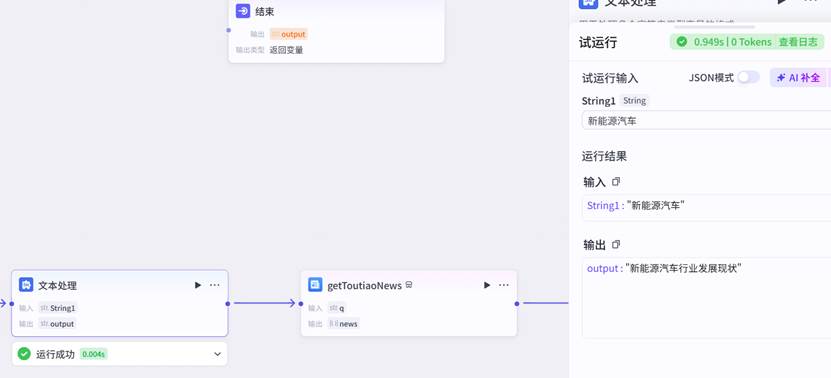831x378 pixels.
Task: Click output port dot of 文本处理 node
Action: 228,304
